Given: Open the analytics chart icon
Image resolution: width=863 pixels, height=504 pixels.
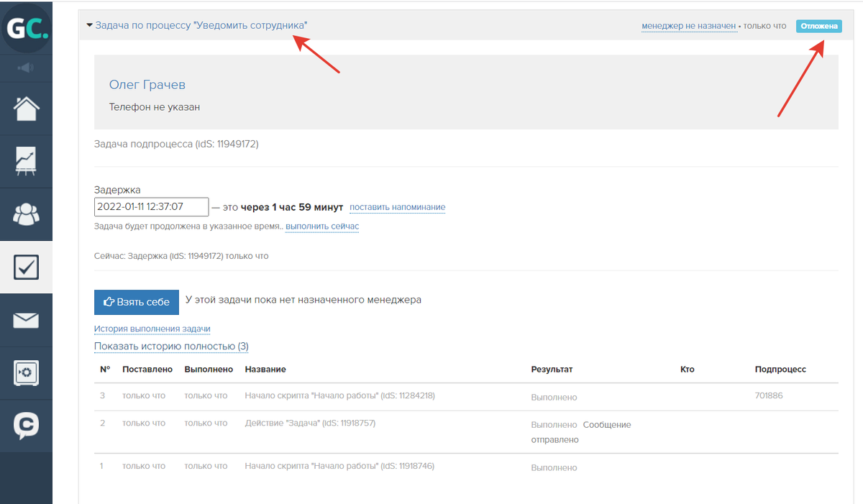Looking at the screenshot, I should pyautogui.click(x=27, y=161).
